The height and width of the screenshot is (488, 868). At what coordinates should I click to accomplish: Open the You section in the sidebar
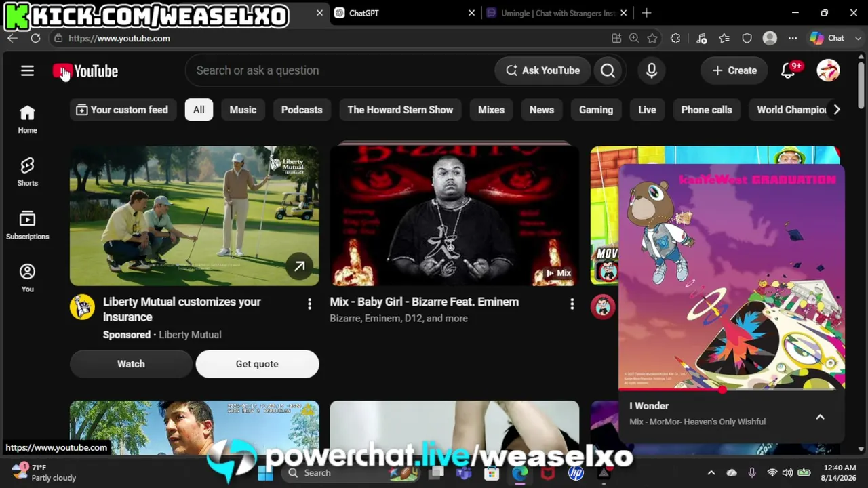[x=27, y=278]
